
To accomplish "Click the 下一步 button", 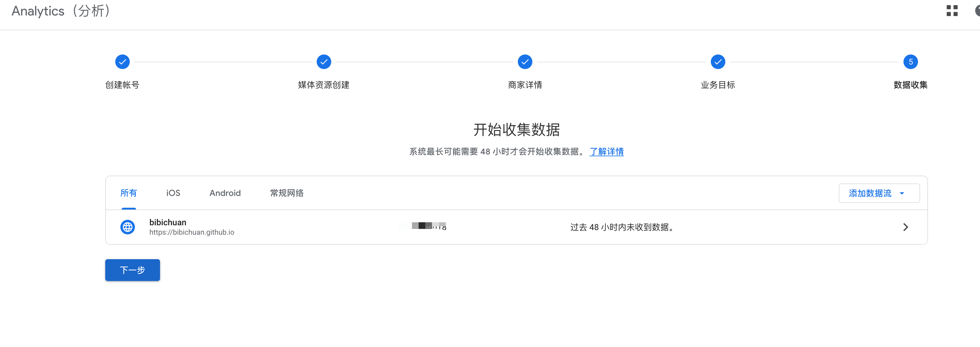I will (132, 270).
